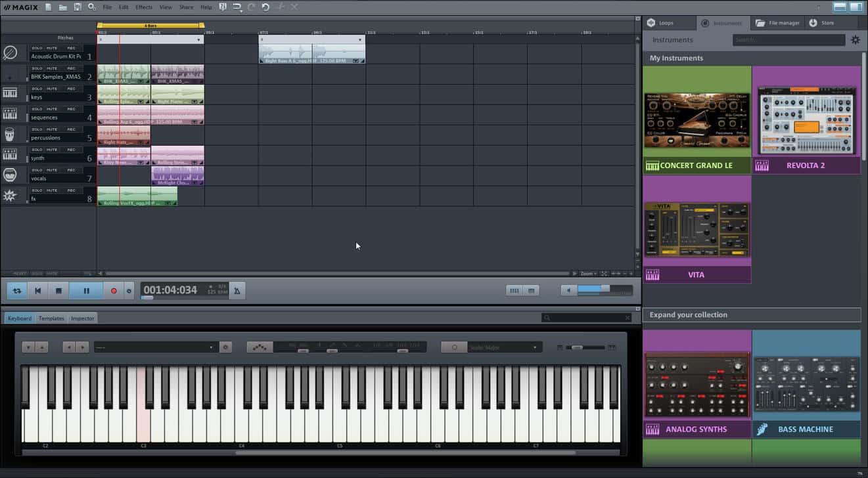Click the drum icon on the Acoustic Drum Kit track
Viewport: 868px width, 478px height.
(x=10, y=53)
